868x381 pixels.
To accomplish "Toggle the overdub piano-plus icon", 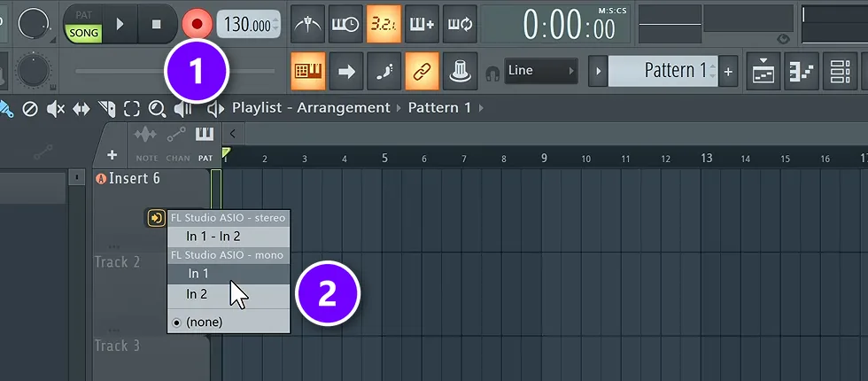I will pos(422,25).
